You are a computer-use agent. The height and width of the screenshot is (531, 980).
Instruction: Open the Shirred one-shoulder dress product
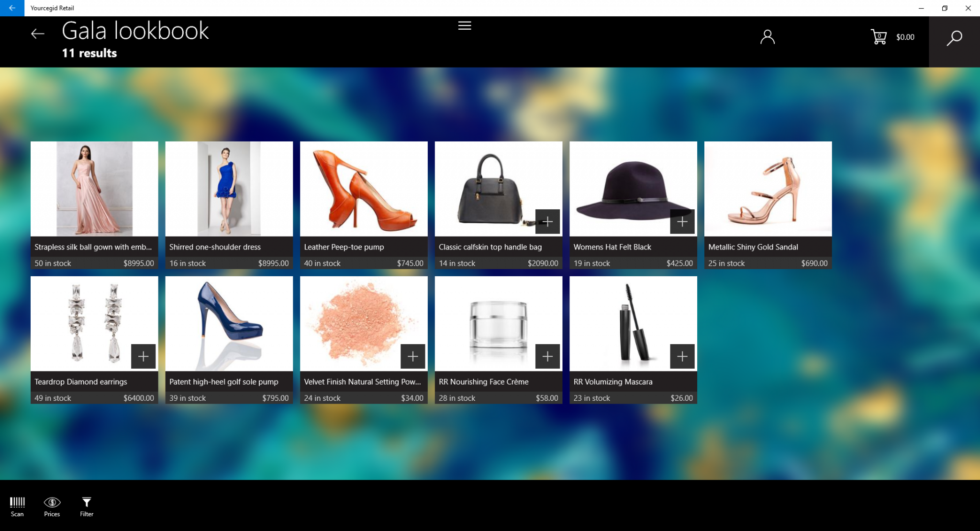point(229,189)
